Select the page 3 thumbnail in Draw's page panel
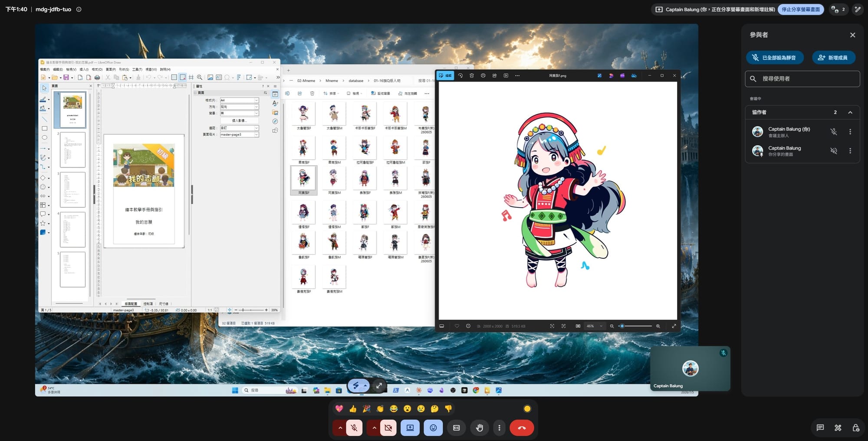Image resolution: width=868 pixels, height=441 pixels. pos(72,189)
